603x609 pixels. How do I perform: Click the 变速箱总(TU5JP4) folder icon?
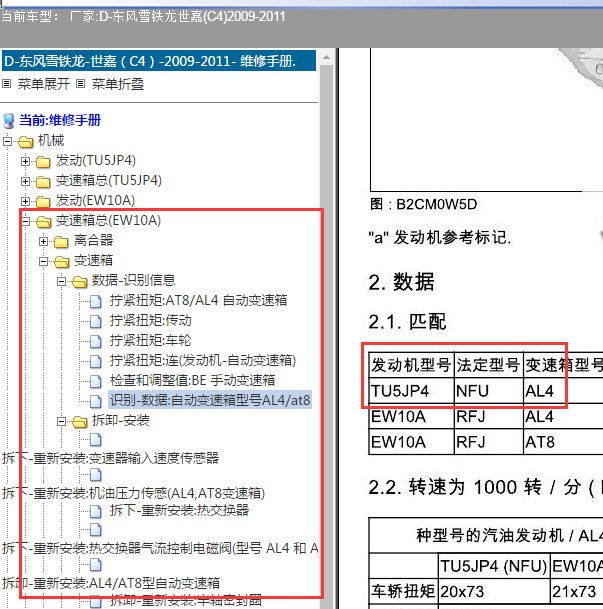pyautogui.click(x=43, y=182)
